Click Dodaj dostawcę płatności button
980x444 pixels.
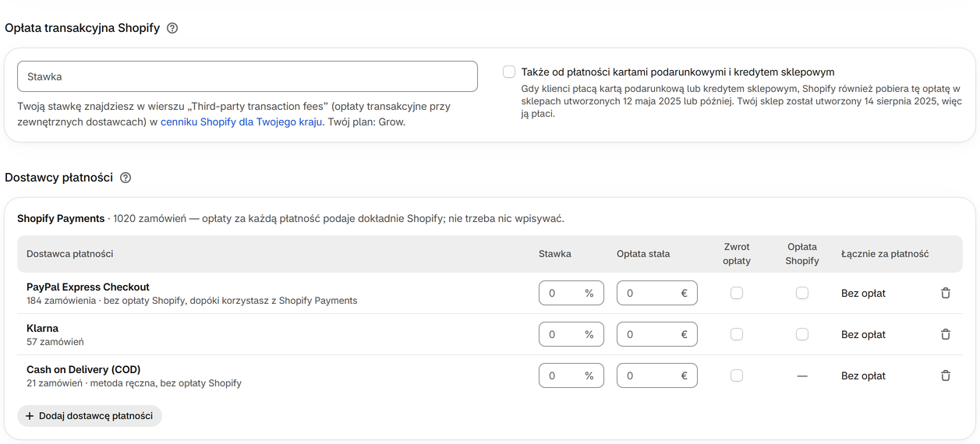point(90,416)
